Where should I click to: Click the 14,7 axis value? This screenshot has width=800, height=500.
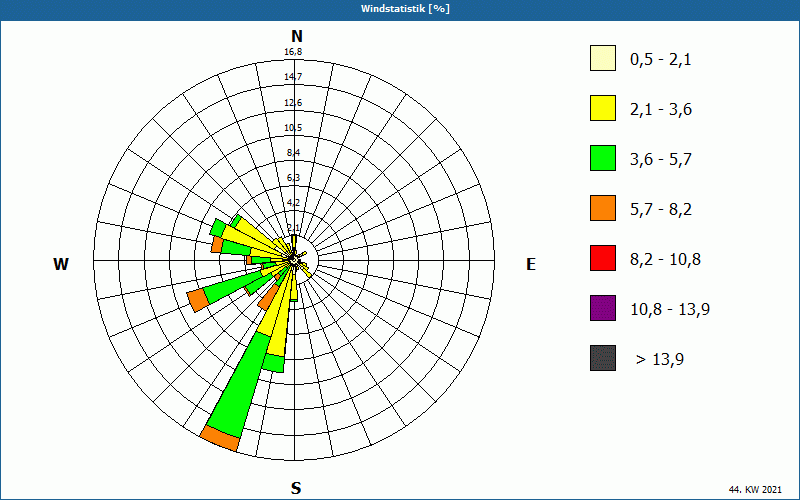coord(293,77)
